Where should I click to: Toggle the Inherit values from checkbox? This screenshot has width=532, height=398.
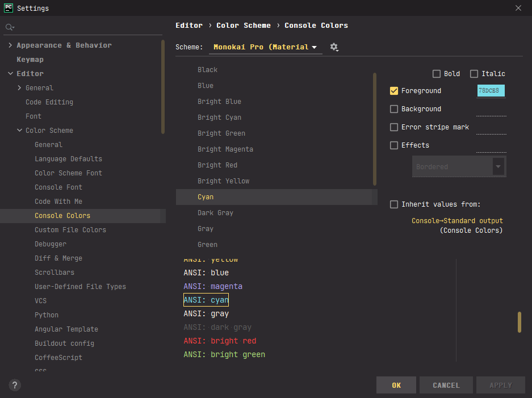pyautogui.click(x=394, y=204)
